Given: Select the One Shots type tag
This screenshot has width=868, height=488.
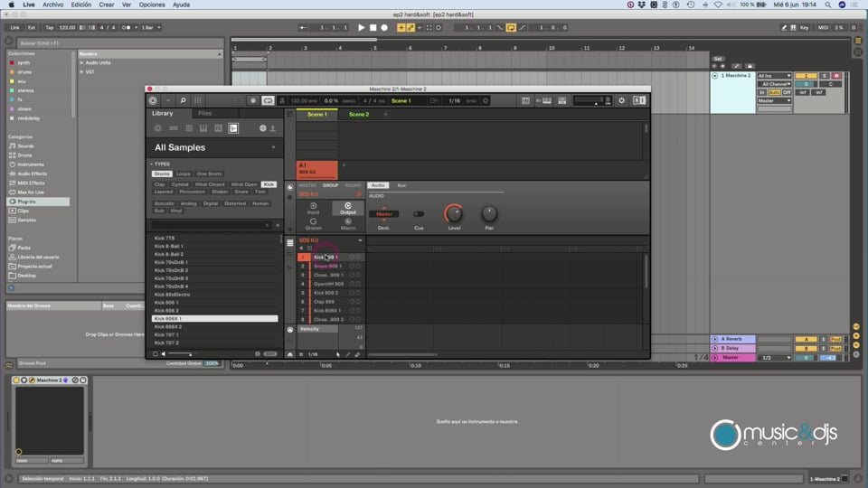Looking at the screenshot, I should click(x=209, y=174).
